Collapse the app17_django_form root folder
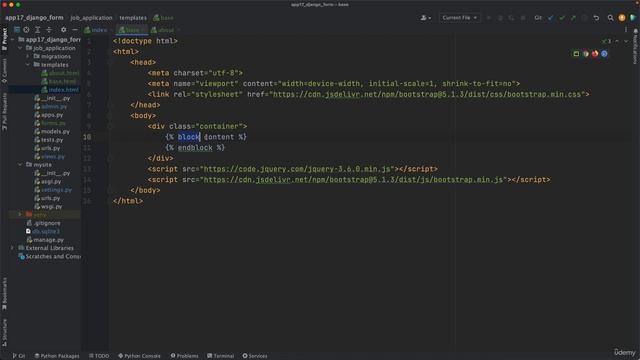This screenshot has height=360, width=640. point(13,40)
